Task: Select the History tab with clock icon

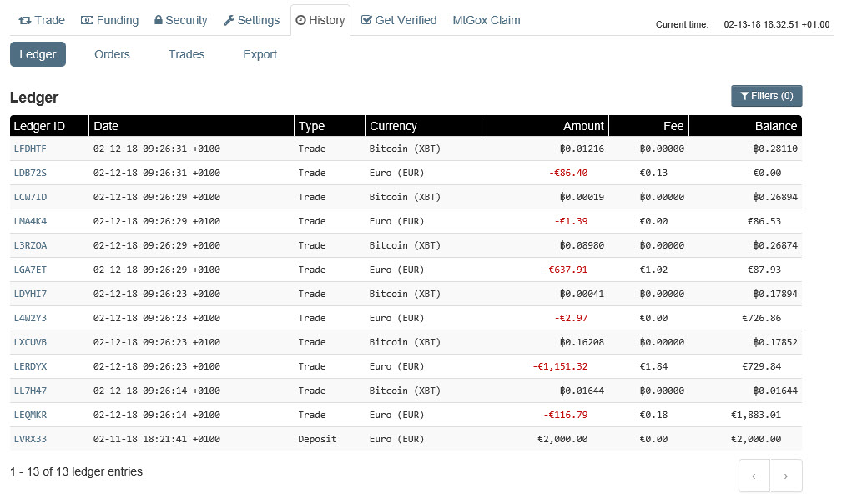Action: coord(320,20)
